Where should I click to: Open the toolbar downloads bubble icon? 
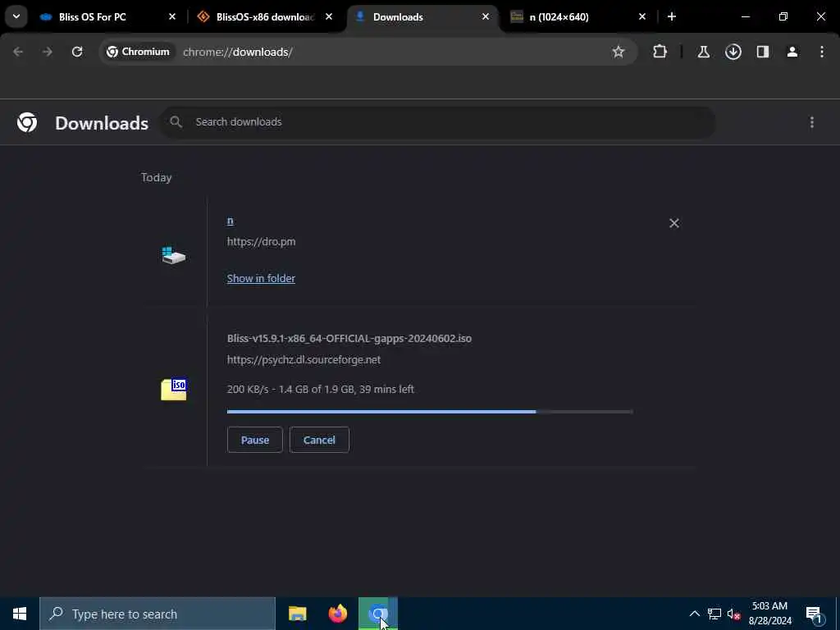(x=733, y=52)
